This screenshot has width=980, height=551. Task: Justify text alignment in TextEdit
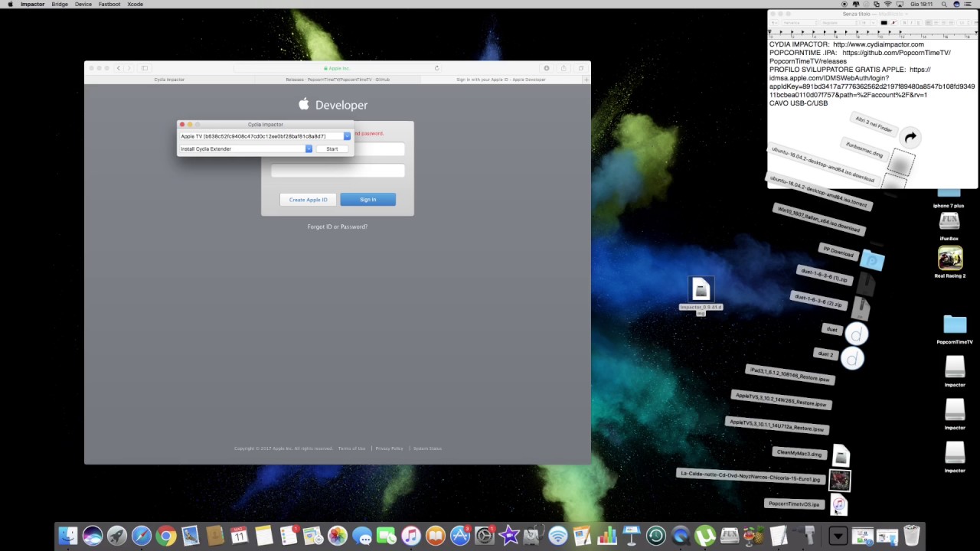[x=951, y=23]
